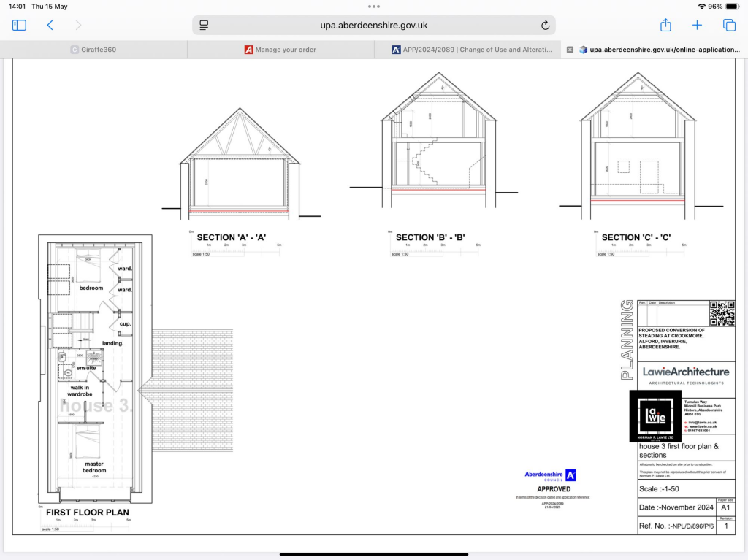
Task: Tap the address bar URL field
Action: [374, 26]
